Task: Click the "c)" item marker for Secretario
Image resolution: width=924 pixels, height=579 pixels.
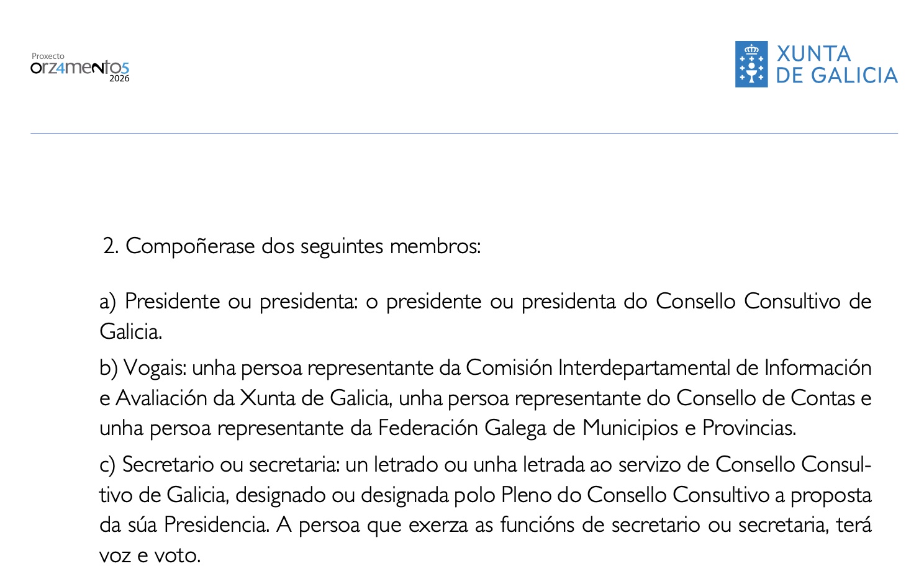Action: point(107,465)
